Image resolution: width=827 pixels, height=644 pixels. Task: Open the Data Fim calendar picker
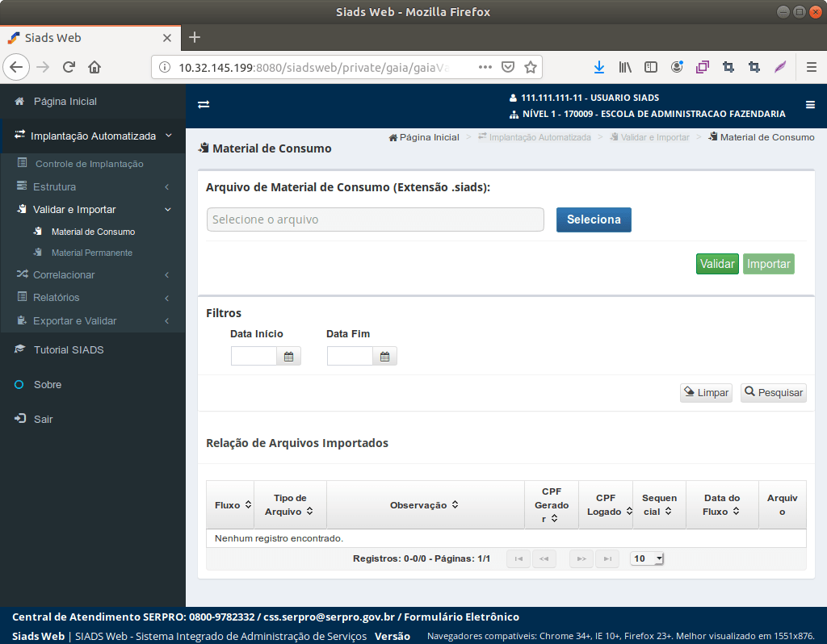[384, 357]
